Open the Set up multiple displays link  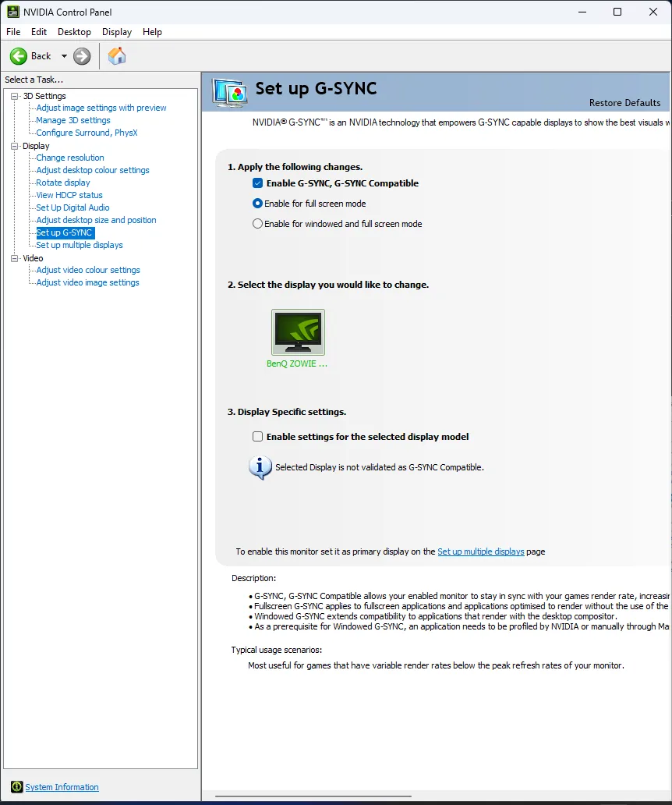tap(480, 551)
